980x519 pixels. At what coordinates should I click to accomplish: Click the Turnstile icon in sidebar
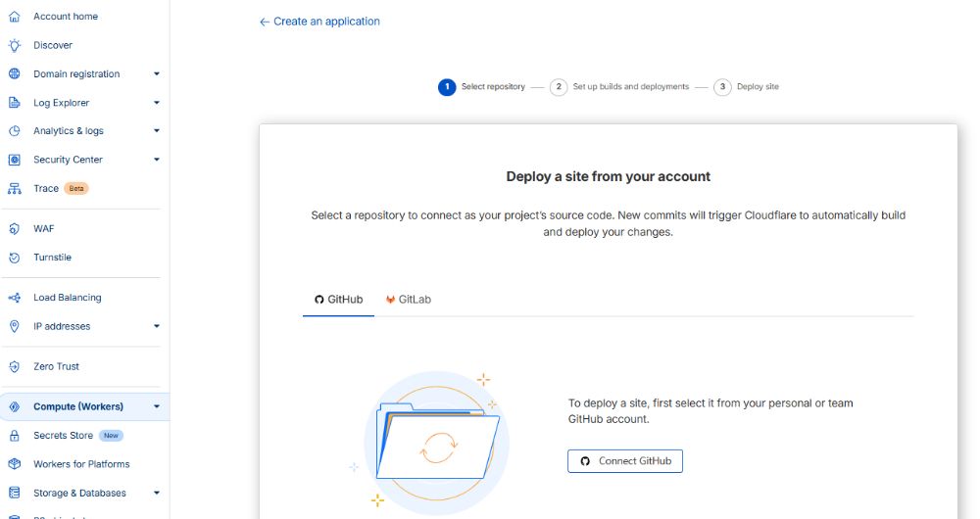coord(14,258)
